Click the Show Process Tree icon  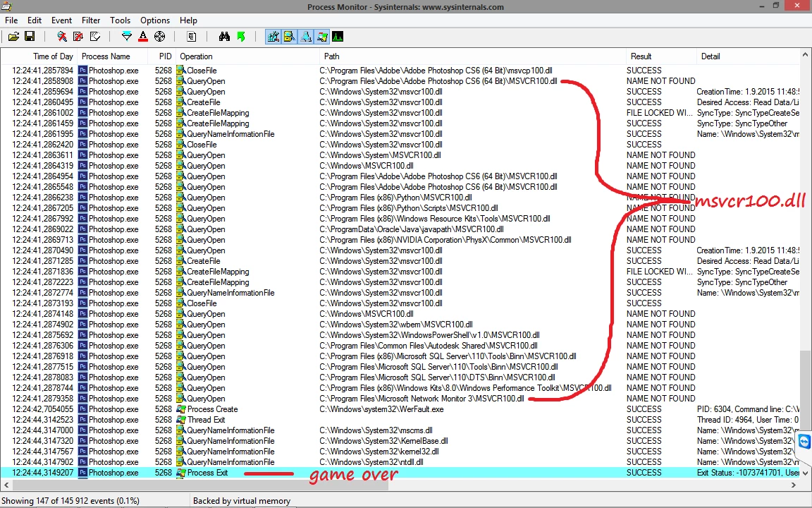coord(191,36)
